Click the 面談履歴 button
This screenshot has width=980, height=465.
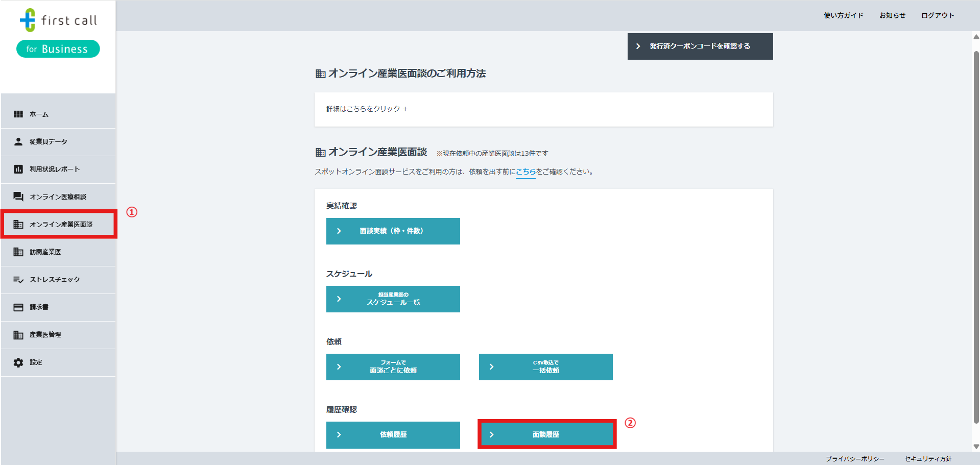pyautogui.click(x=547, y=435)
